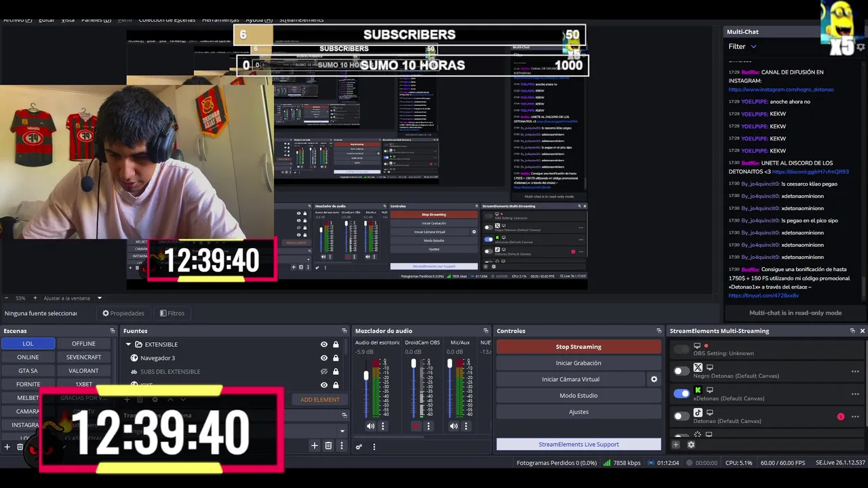This screenshot has width=868, height=488.
Task: Open more options for Detonao TikTok output
Action: point(855,416)
